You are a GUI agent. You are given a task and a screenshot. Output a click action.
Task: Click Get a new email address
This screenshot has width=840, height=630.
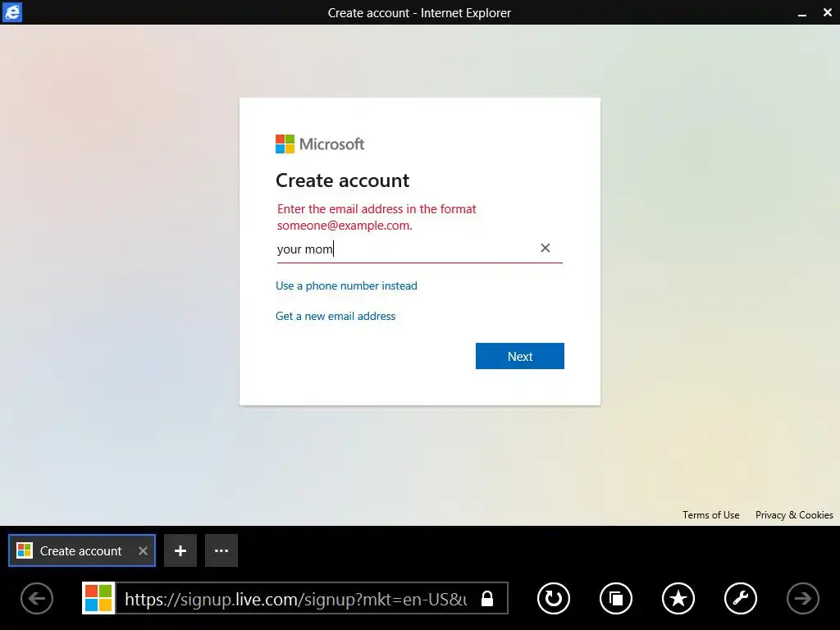point(336,316)
